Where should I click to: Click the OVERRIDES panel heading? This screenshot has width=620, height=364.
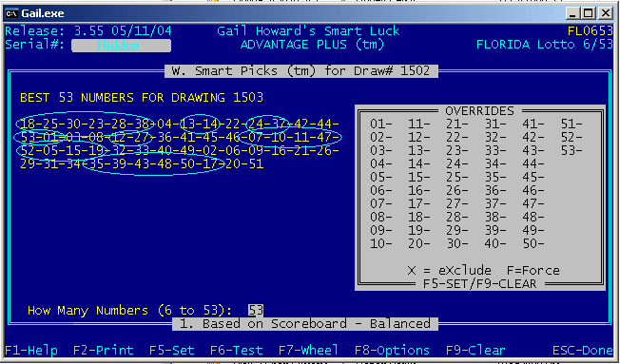(x=479, y=110)
